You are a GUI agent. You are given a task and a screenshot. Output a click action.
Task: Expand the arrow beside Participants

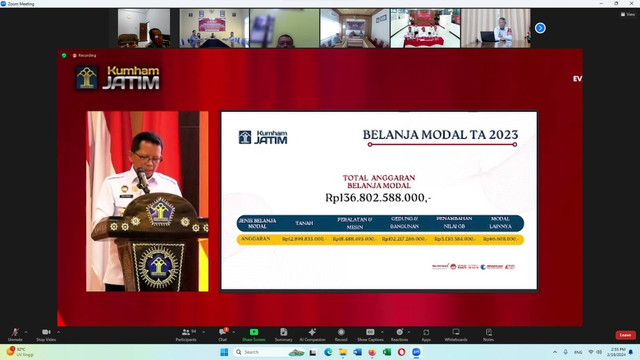coord(204,332)
